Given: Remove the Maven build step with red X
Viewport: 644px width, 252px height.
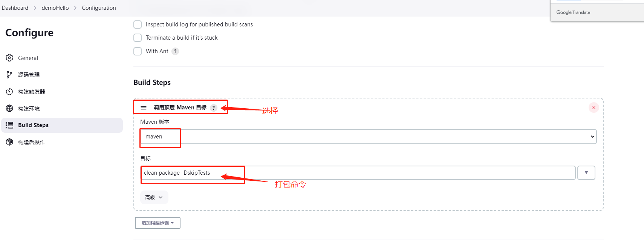Looking at the screenshot, I should coord(594,108).
